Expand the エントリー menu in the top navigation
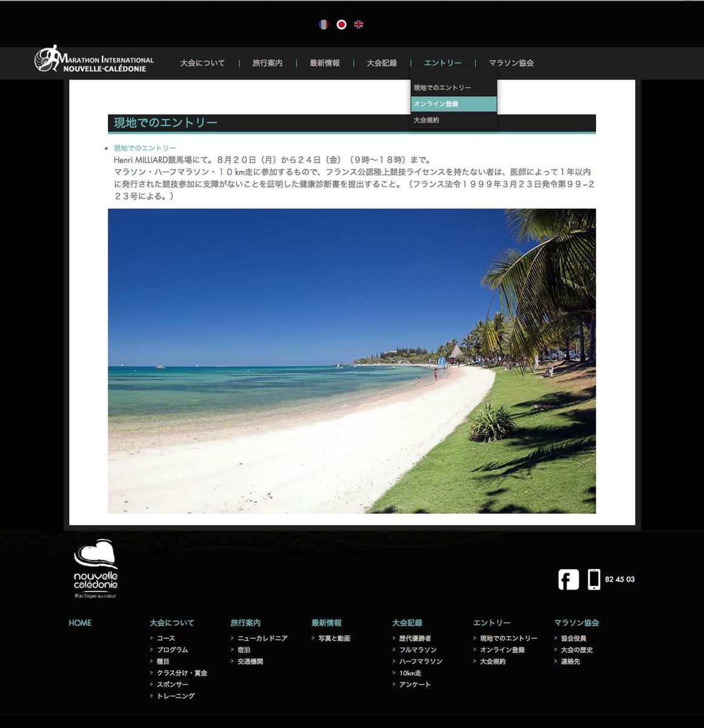This screenshot has height=728, width=704. point(442,63)
